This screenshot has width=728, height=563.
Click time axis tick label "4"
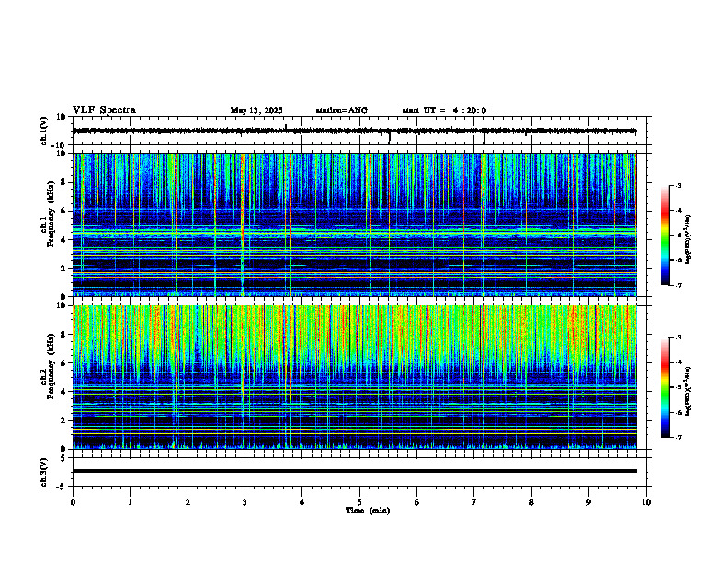click(x=302, y=502)
